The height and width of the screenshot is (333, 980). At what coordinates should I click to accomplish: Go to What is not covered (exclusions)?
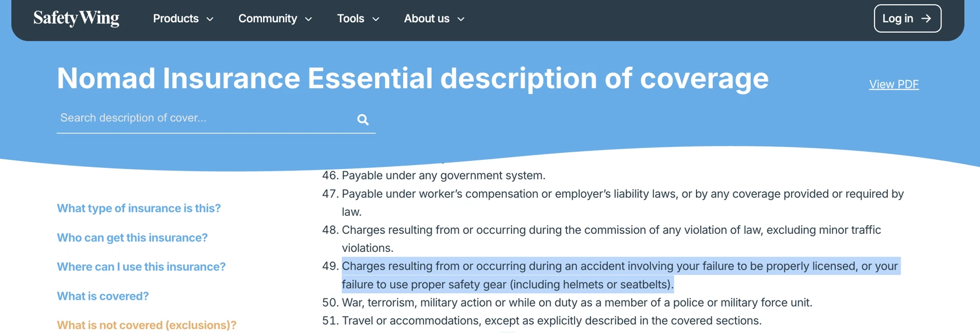tap(146, 325)
